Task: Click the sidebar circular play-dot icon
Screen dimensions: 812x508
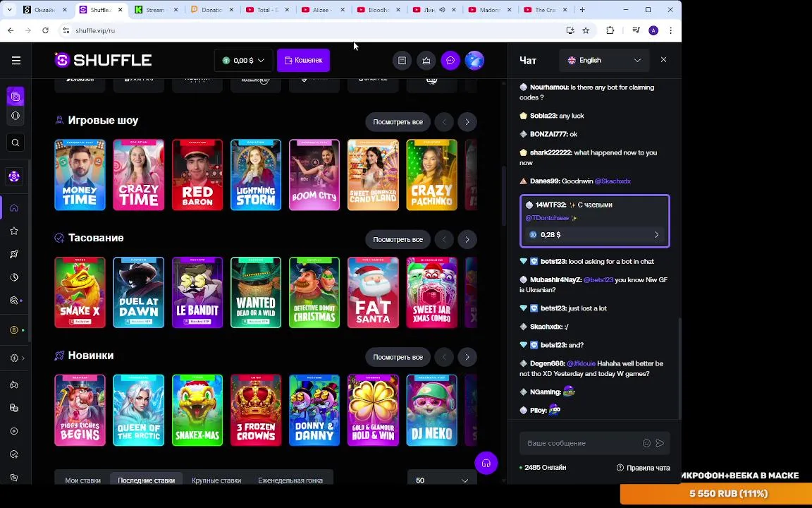Action: tap(14, 431)
